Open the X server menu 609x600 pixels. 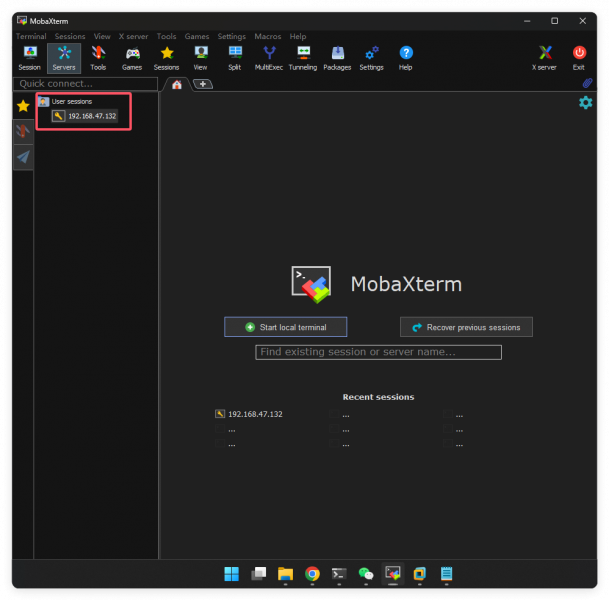[x=134, y=36]
